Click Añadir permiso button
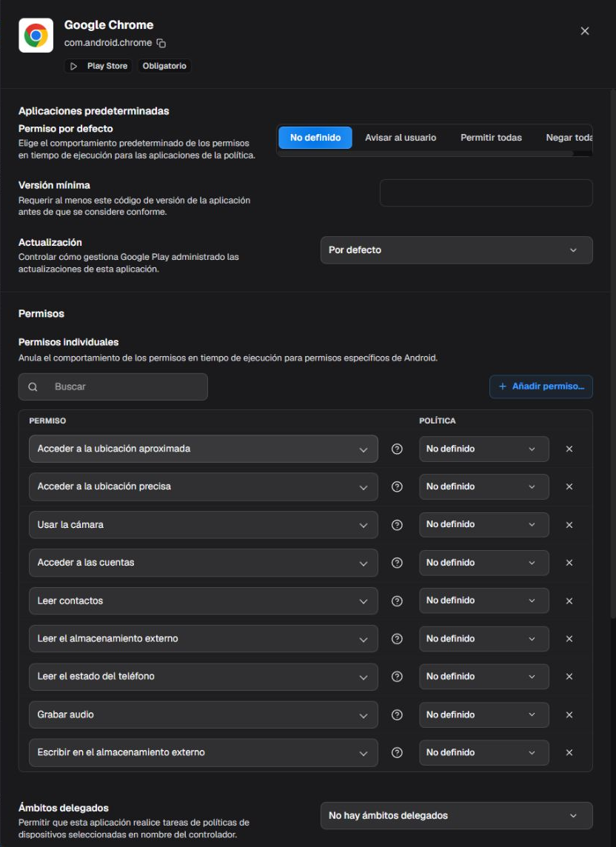The image size is (616, 847). click(x=541, y=386)
